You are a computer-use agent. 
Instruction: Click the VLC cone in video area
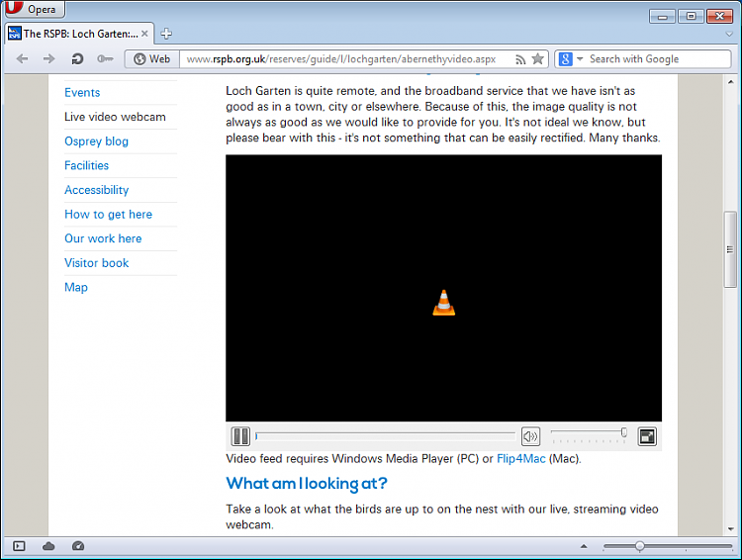[444, 303]
